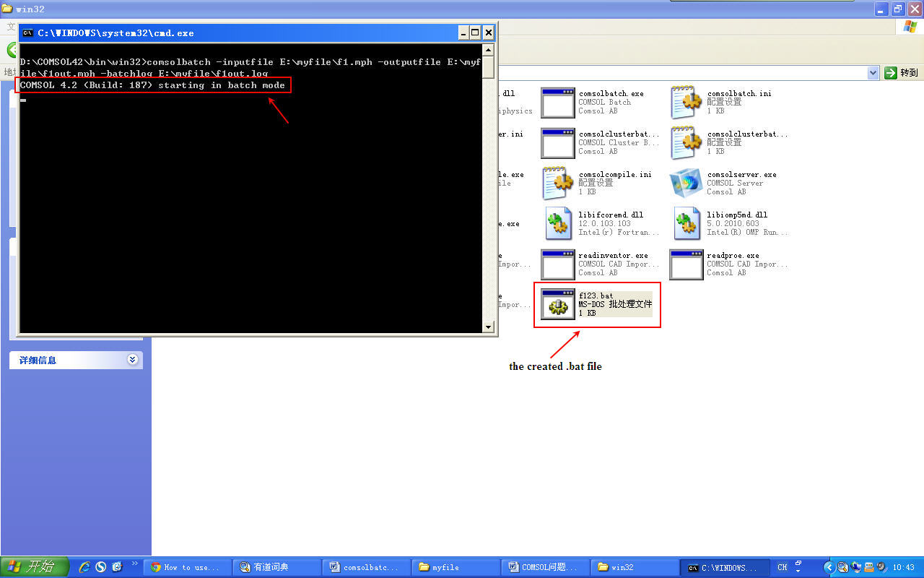Select the comsolclusterbat... ini configuration icon
Screen dimensions: 924x578
686,143
